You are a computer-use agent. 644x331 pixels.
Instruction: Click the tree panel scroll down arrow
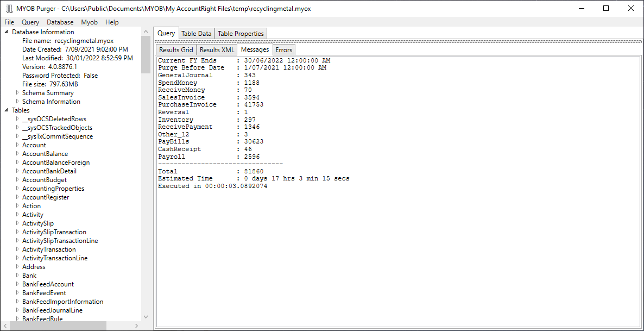pos(146,317)
